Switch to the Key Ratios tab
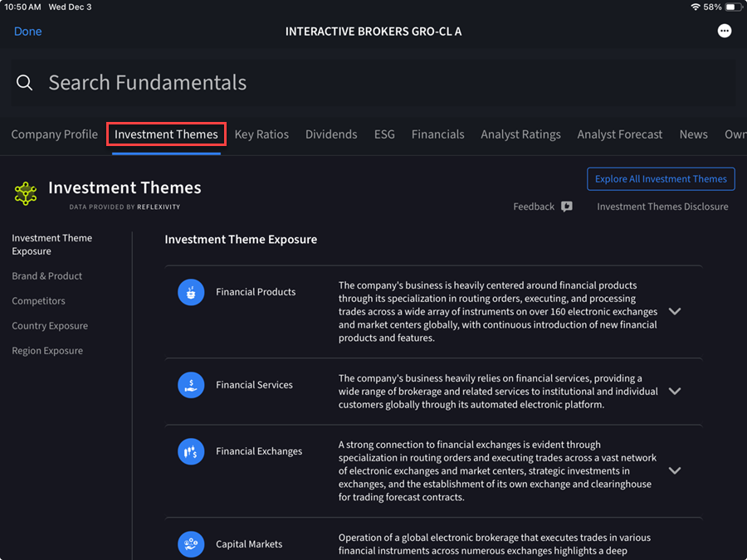 pos(261,134)
